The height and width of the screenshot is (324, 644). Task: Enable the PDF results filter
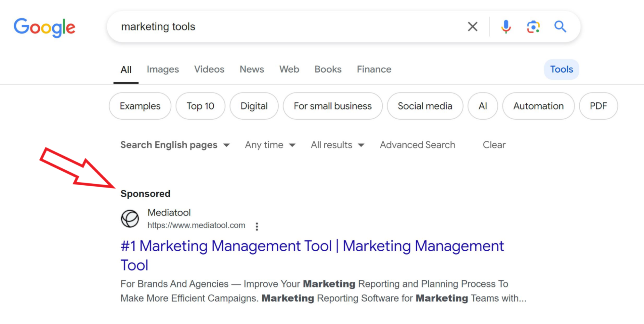[x=598, y=106]
